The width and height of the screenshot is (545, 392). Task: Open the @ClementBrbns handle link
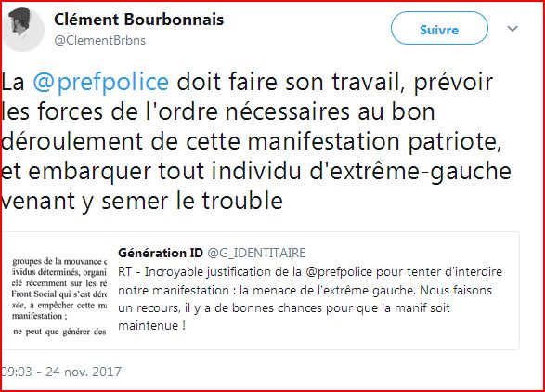click(x=99, y=40)
